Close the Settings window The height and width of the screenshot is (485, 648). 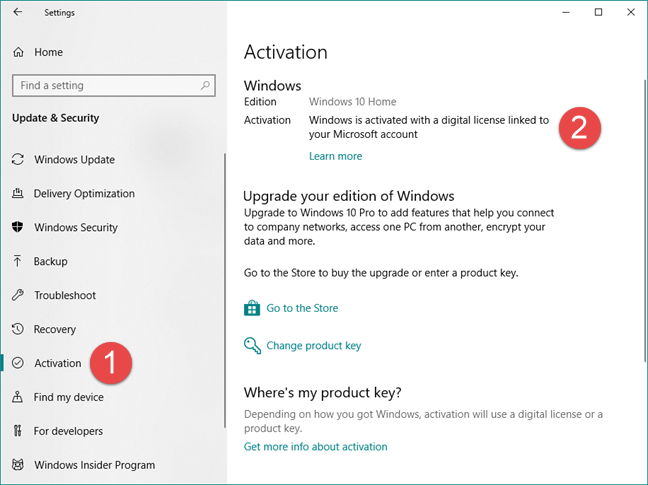pos(631,12)
